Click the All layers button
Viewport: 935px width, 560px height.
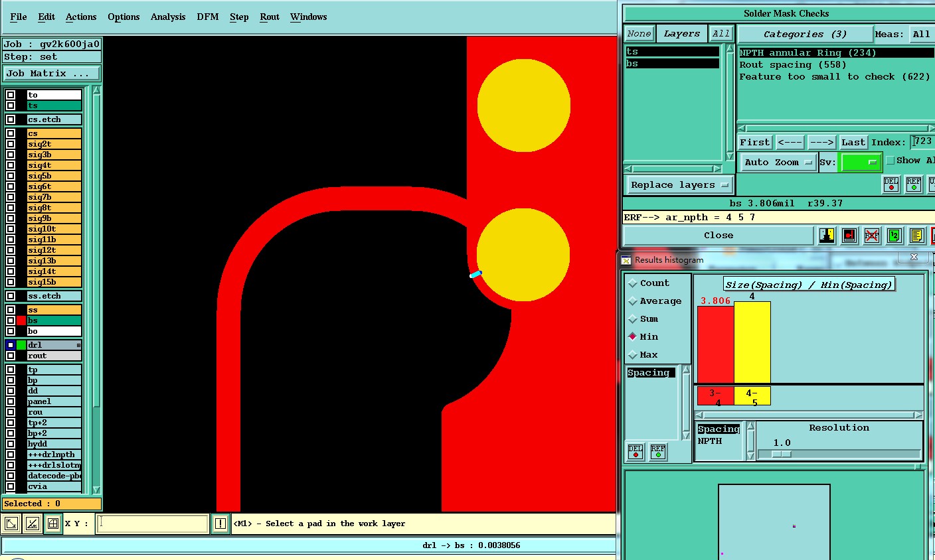(721, 34)
